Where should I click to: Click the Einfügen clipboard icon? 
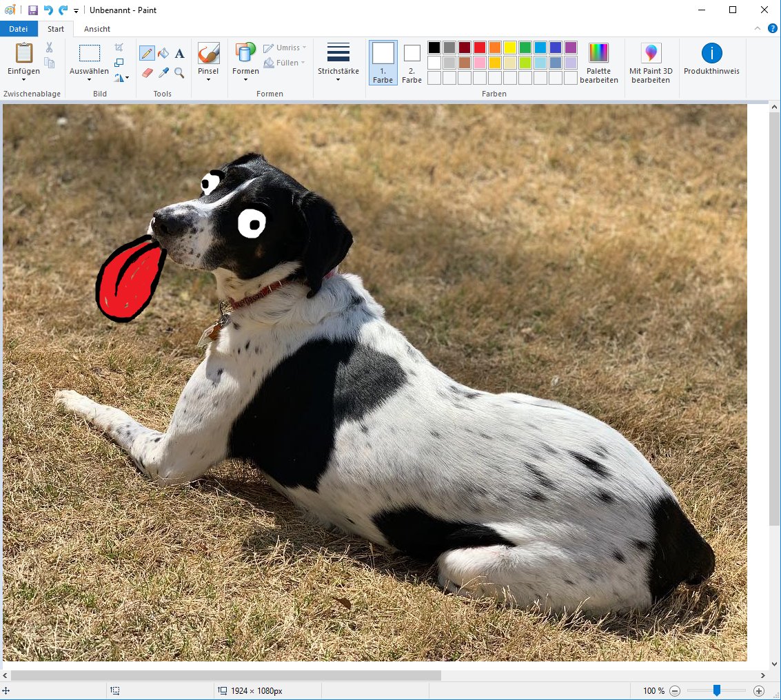[x=24, y=53]
